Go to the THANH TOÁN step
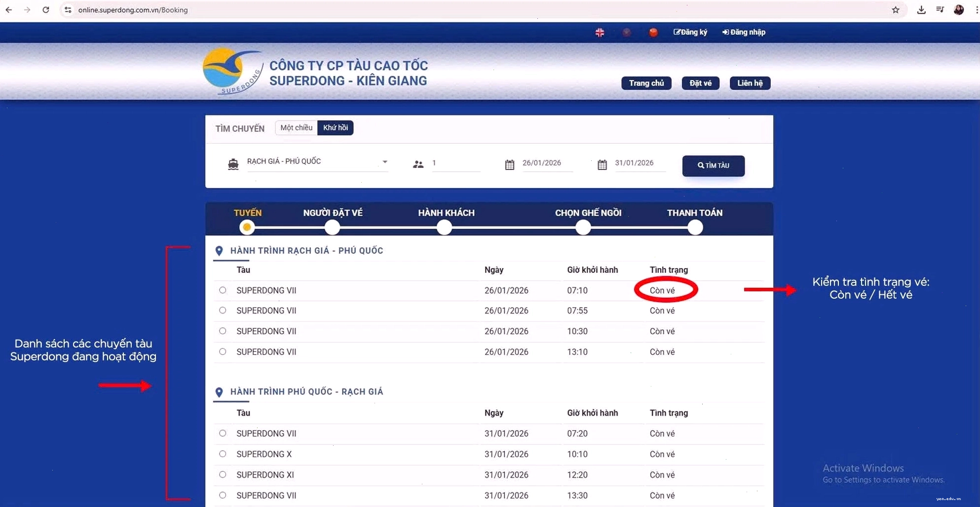Image resolution: width=980 pixels, height=507 pixels. [695, 228]
